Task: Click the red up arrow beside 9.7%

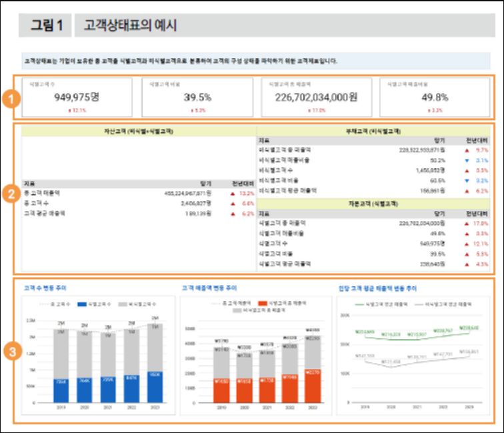Action: pyautogui.click(x=467, y=151)
